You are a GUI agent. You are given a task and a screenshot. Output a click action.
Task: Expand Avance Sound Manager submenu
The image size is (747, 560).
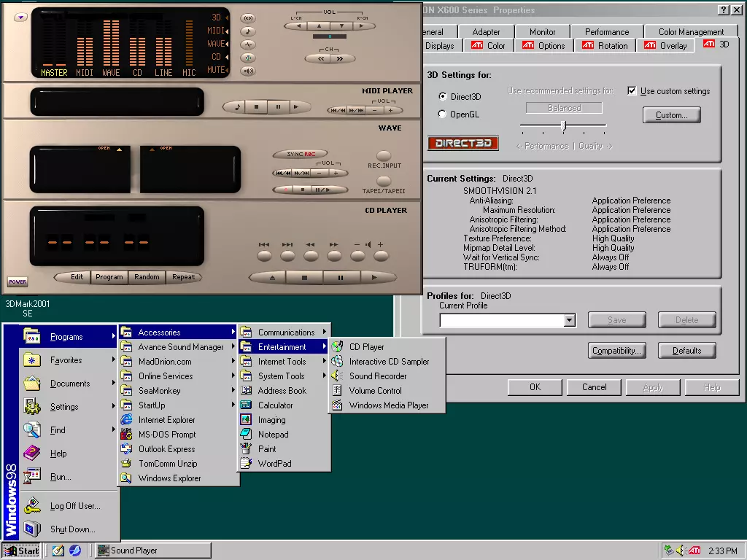(x=178, y=346)
